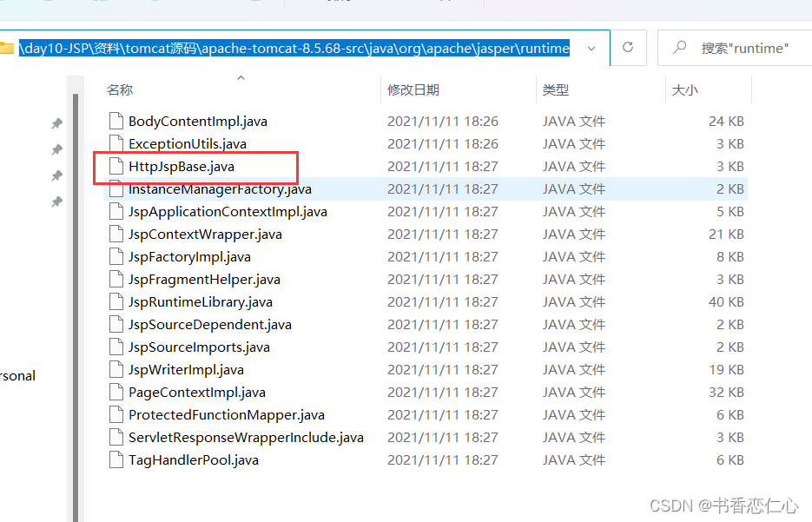
Task: Open the address bar history dropdown
Action: pos(591,48)
